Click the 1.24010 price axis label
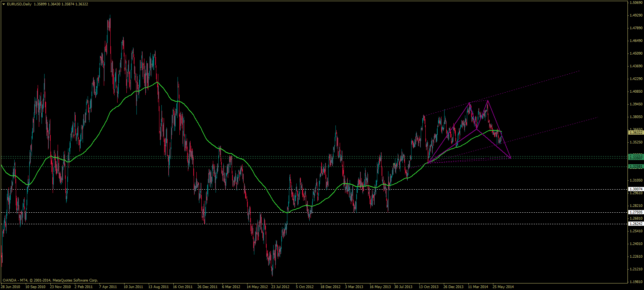Image resolution: width=644 pixels, height=290 pixels. (637, 244)
